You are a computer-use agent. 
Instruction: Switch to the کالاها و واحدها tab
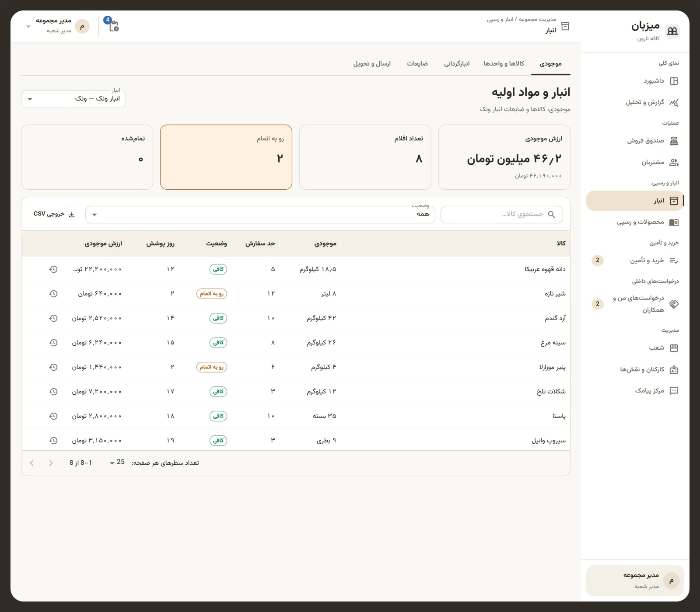tap(504, 64)
